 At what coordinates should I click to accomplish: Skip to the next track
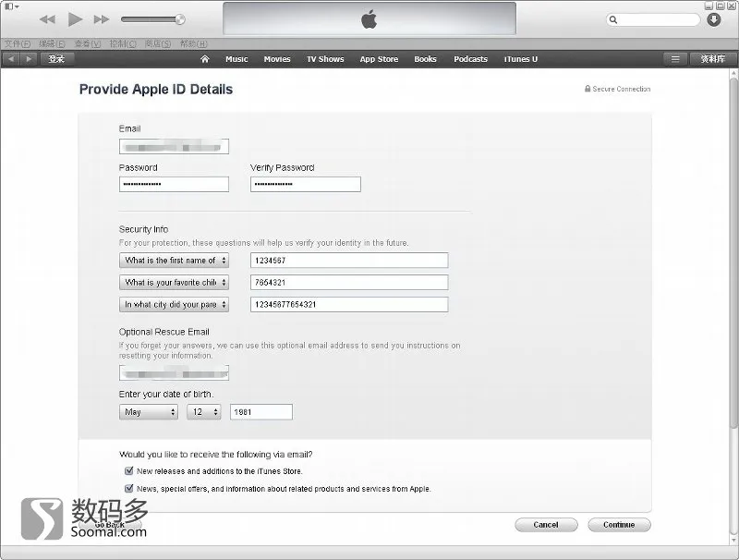[x=102, y=19]
